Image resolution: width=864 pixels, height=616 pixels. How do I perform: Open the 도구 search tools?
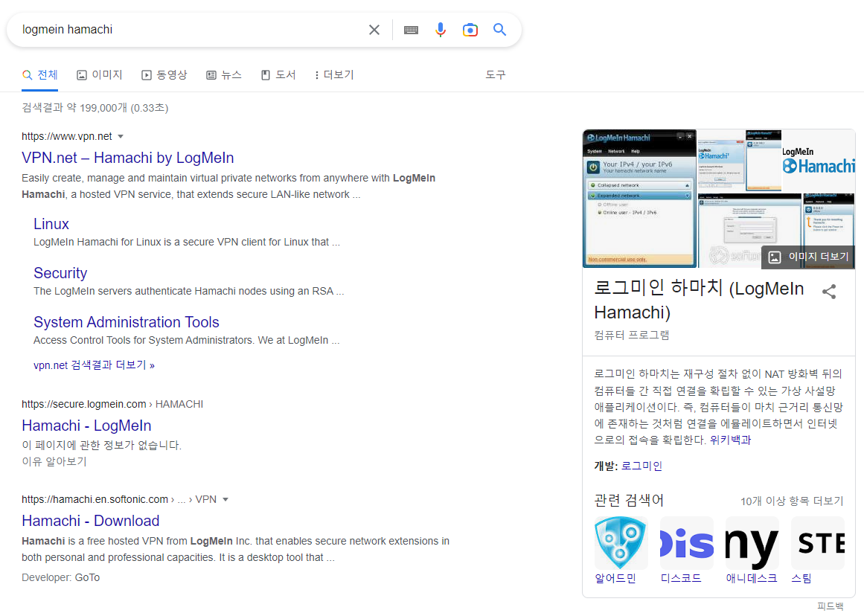tap(496, 75)
